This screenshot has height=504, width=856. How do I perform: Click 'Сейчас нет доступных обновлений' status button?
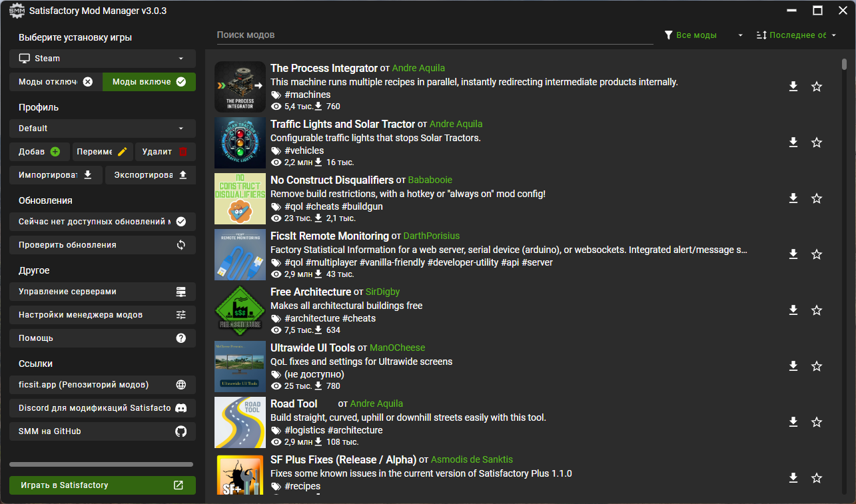pyautogui.click(x=103, y=222)
